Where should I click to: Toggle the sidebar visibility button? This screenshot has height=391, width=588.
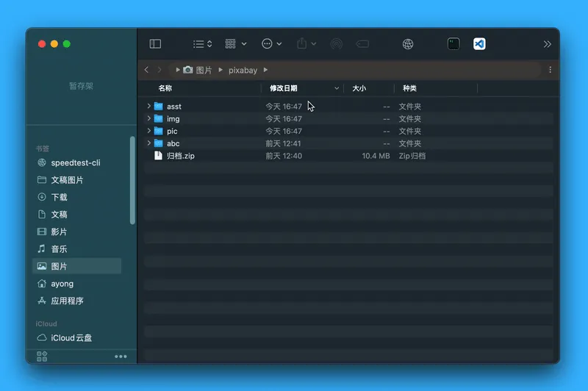pos(155,44)
